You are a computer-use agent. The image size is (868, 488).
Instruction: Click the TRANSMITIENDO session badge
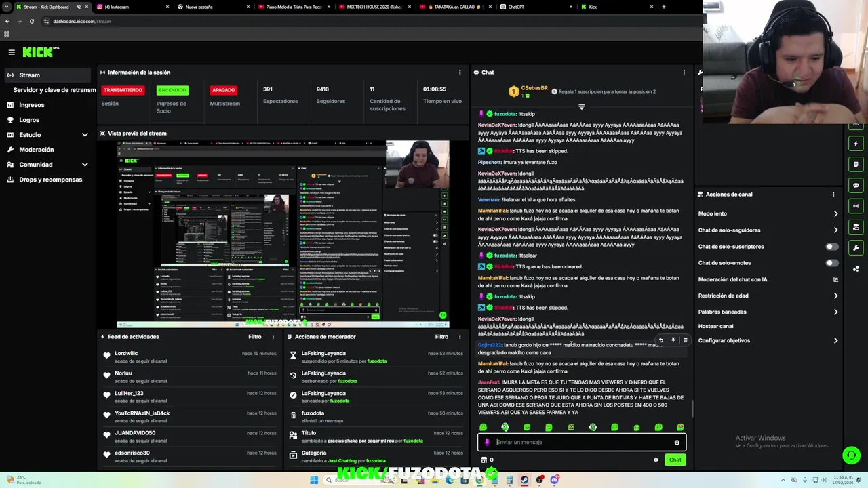123,90
